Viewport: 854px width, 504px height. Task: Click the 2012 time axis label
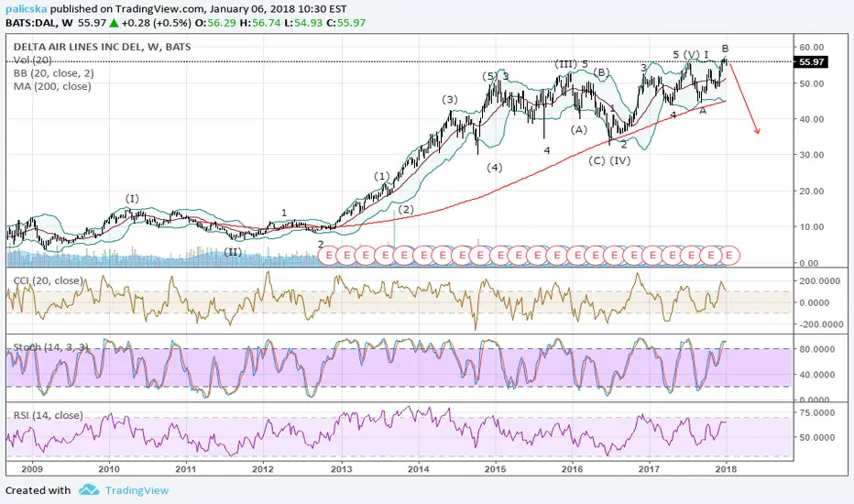pos(263,468)
